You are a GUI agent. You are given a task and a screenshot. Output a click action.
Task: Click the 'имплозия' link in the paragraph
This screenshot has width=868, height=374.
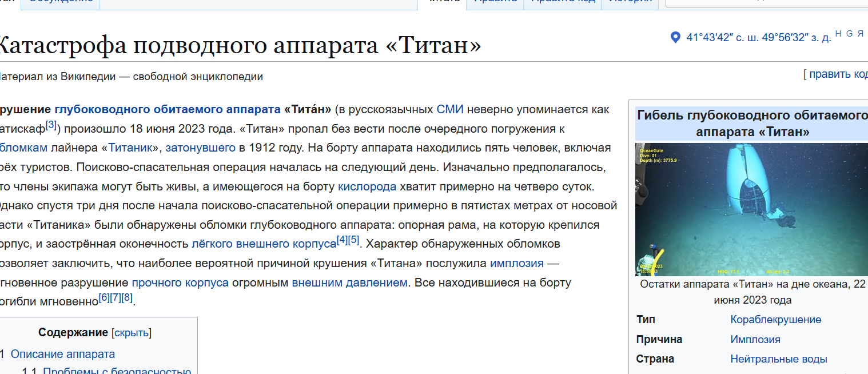pos(517,264)
